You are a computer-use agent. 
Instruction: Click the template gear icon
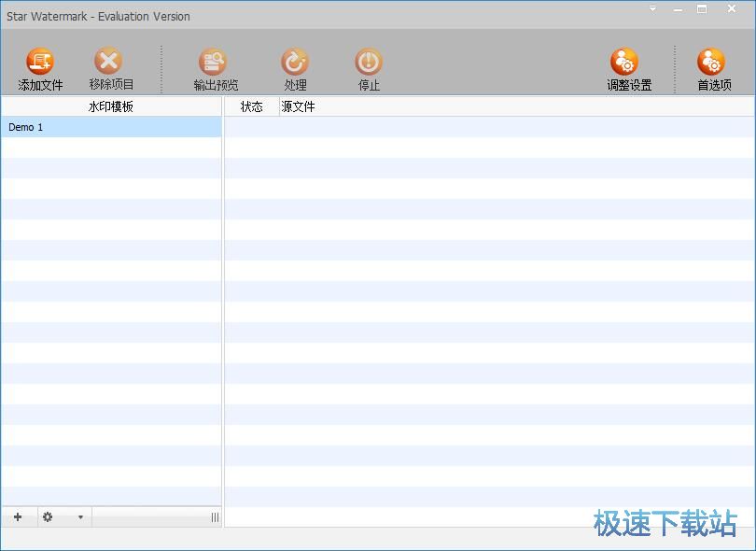pos(48,516)
